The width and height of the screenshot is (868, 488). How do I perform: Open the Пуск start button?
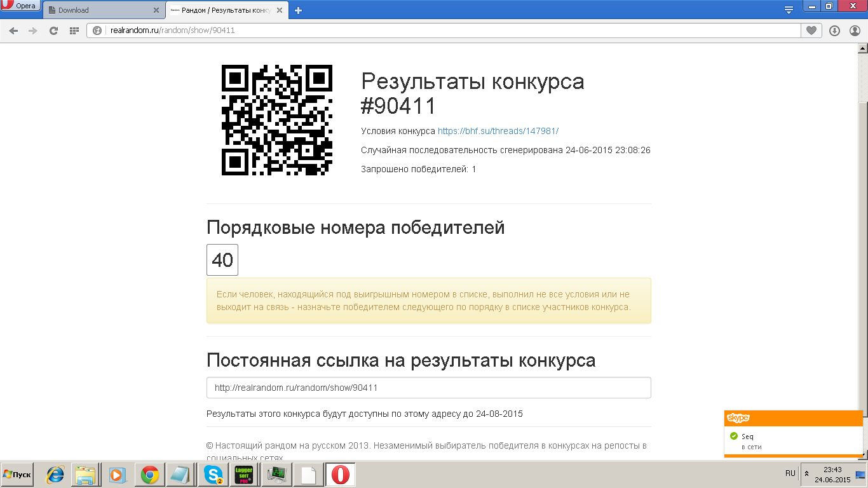[x=17, y=475]
